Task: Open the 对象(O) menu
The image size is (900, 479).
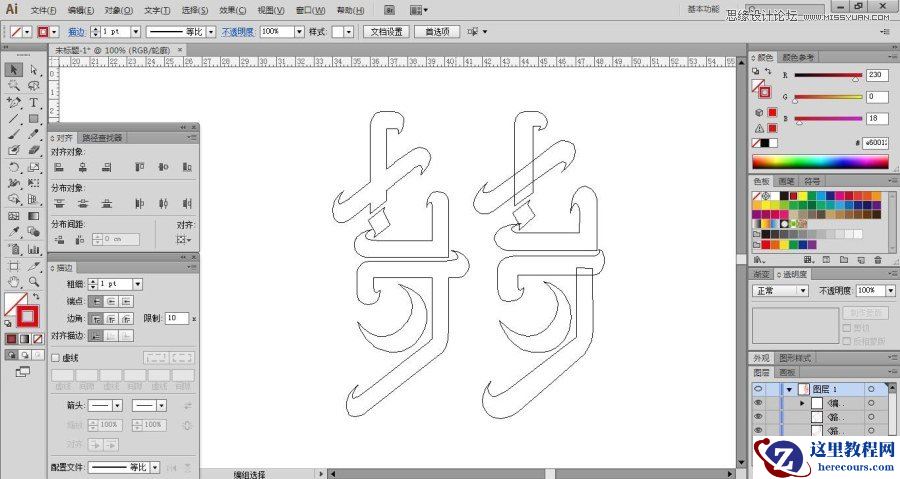Action: (x=119, y=10)
